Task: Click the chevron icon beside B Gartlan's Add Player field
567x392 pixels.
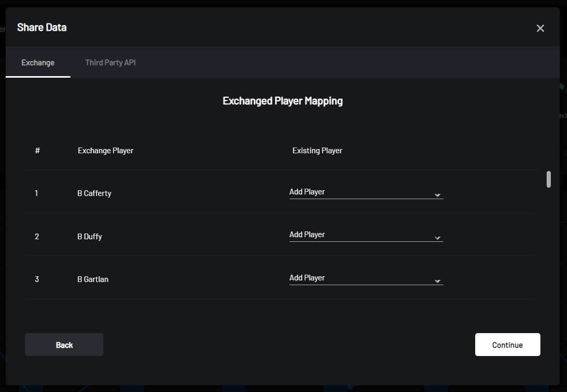Action: (x=437, y=280)
